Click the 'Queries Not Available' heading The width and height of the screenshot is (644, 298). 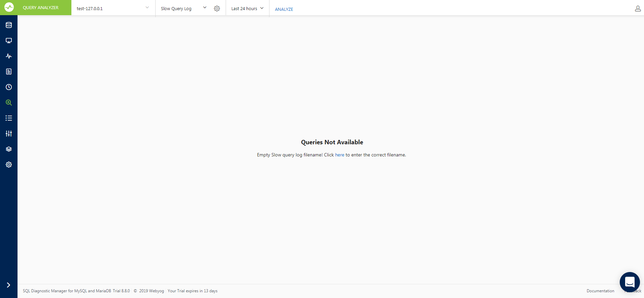[x=332, y=142]
